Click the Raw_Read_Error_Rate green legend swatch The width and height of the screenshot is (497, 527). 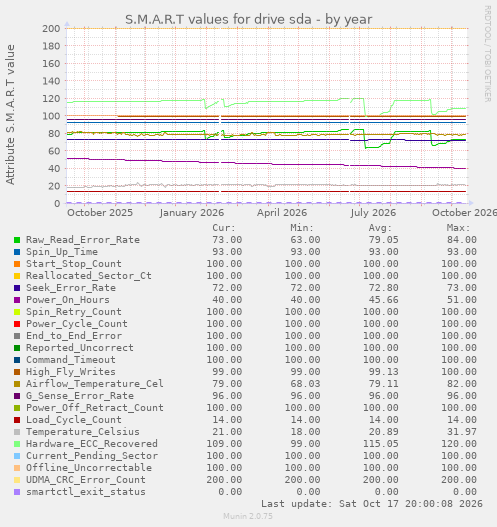coord(17,240)
